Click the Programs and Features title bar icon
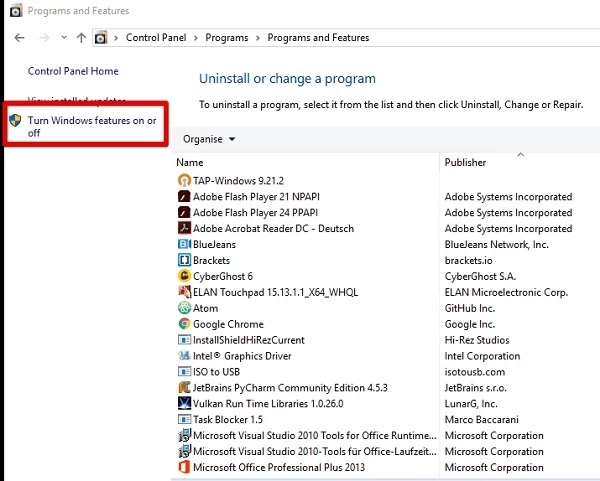The image size is (600, 481). point(16,10)
